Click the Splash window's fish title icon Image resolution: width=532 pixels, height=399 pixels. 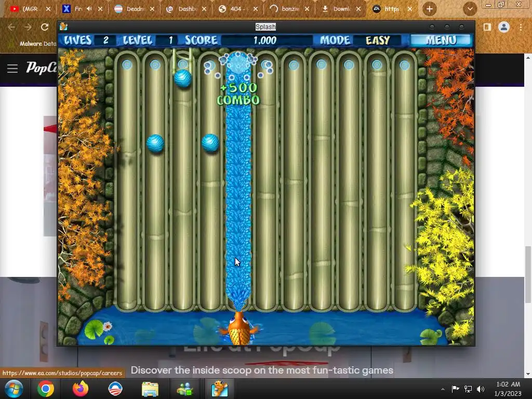point(63,27)
